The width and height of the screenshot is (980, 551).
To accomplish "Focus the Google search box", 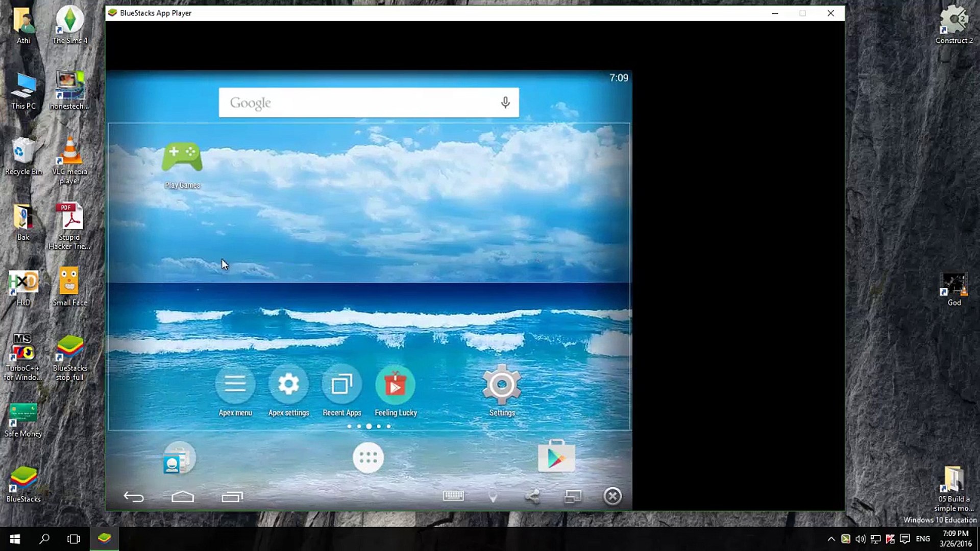I will (x=369, y=103).
